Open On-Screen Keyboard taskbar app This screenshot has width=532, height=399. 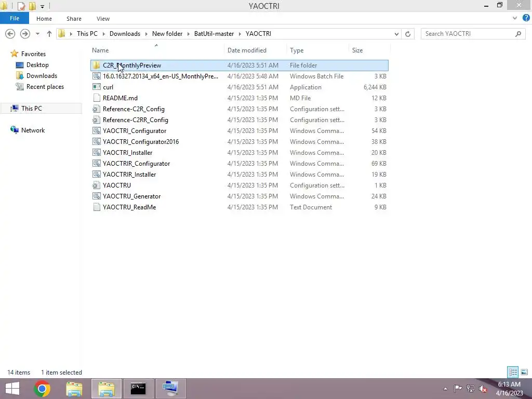(170, 389)
